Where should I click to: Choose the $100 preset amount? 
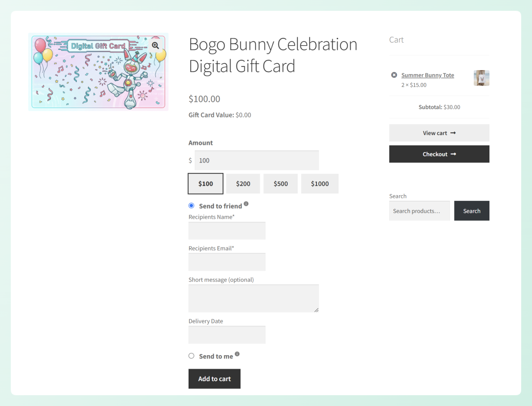(x=206, y=183)
